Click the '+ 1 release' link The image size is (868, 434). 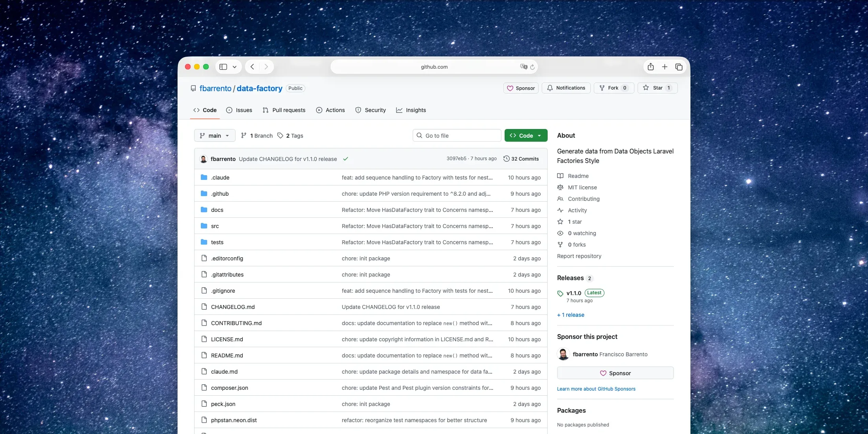click(x=571, y=315)
